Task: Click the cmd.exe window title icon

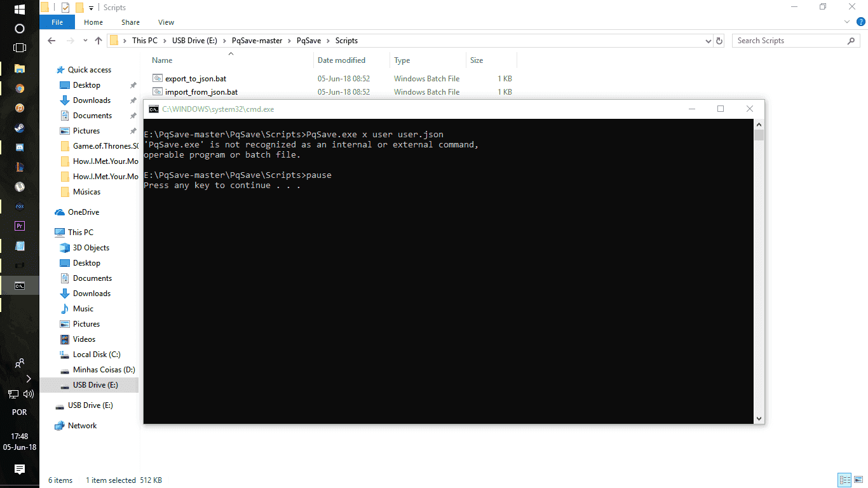Action: click(x=153, y=109)
